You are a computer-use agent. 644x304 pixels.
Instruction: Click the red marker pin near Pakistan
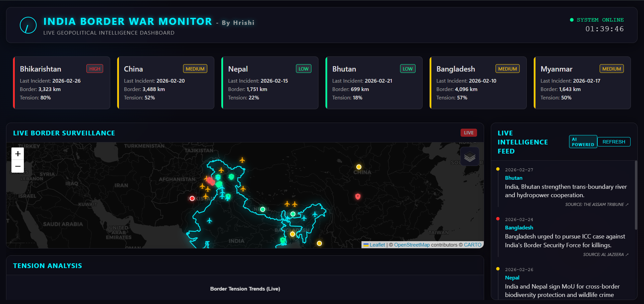point(192,199)
